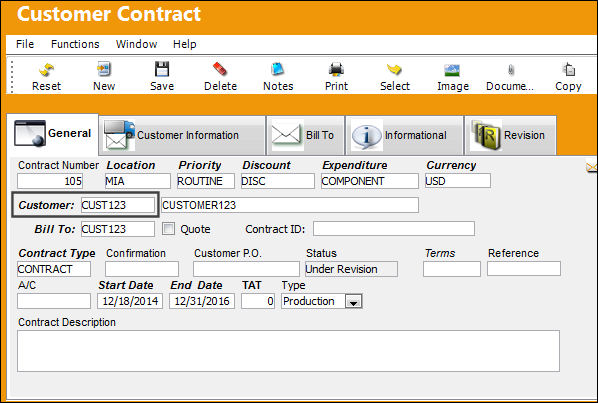Click the empty Terms field

point(452,269)
